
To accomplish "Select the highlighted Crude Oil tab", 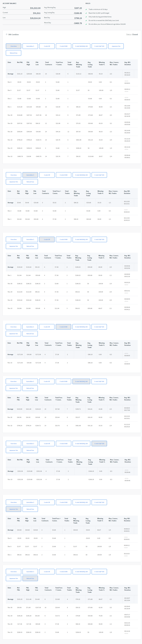I will tap(47, 239).
